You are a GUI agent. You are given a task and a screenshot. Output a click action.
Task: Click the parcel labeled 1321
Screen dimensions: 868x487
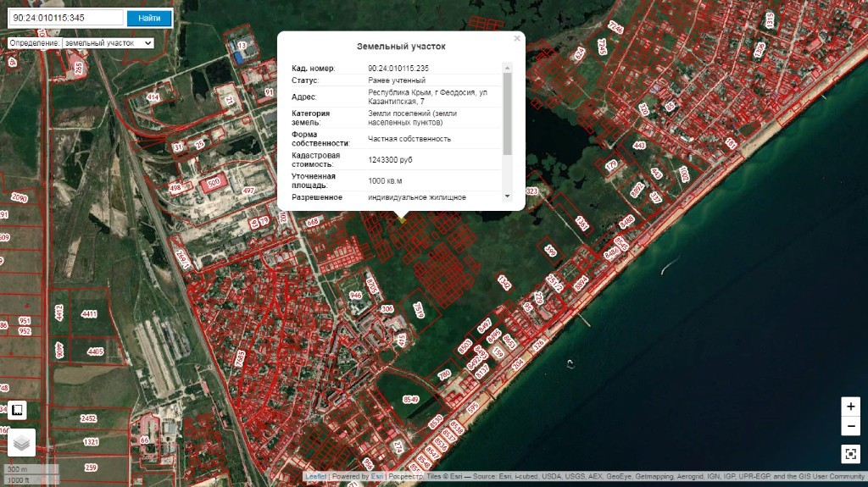pyautogui.click(x=92, y=442)
